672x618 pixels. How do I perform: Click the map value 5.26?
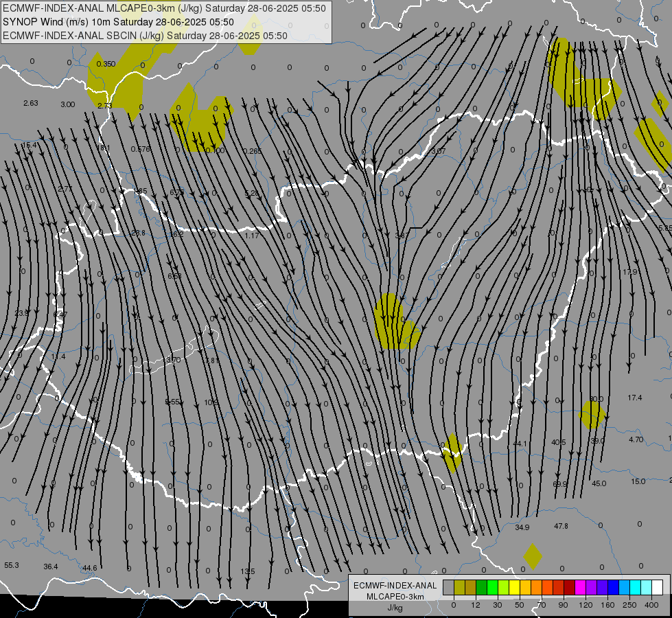(252, 194)
